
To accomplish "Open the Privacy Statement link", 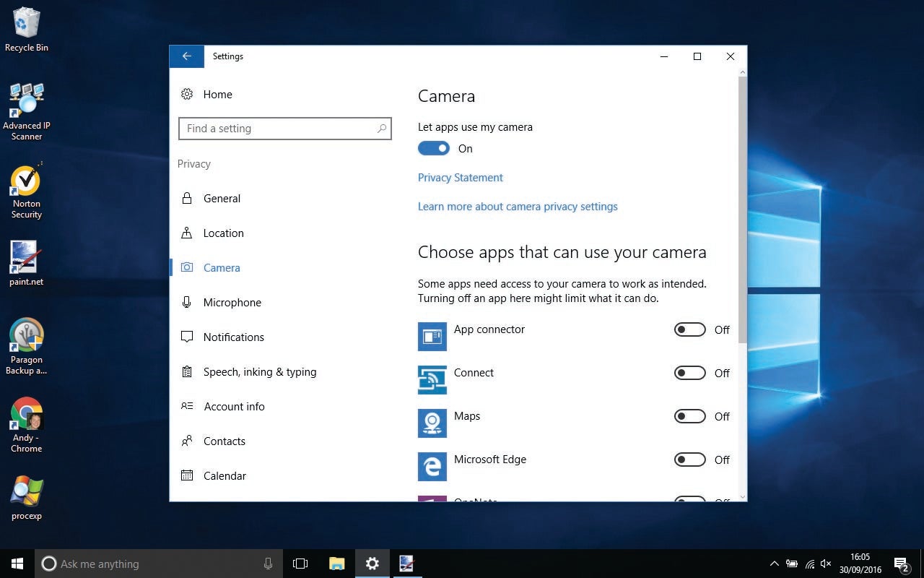I will [x=461, y=178].
